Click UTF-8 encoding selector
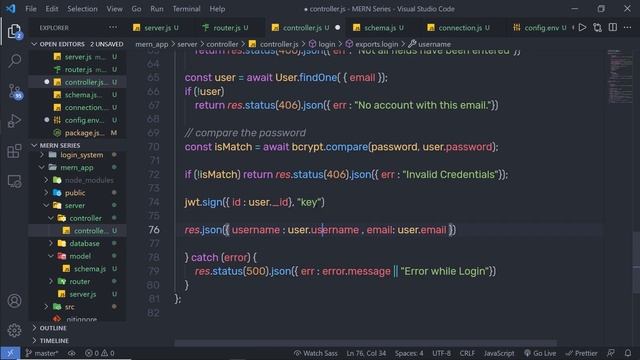This screenshot has width=640, height=360. [x=441, y=353]
